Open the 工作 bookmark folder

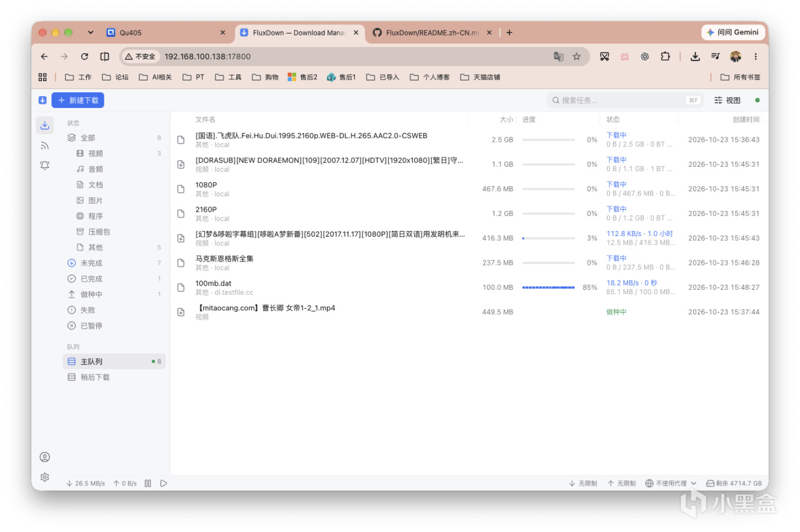pyautogui.click(x=78, y=77)
